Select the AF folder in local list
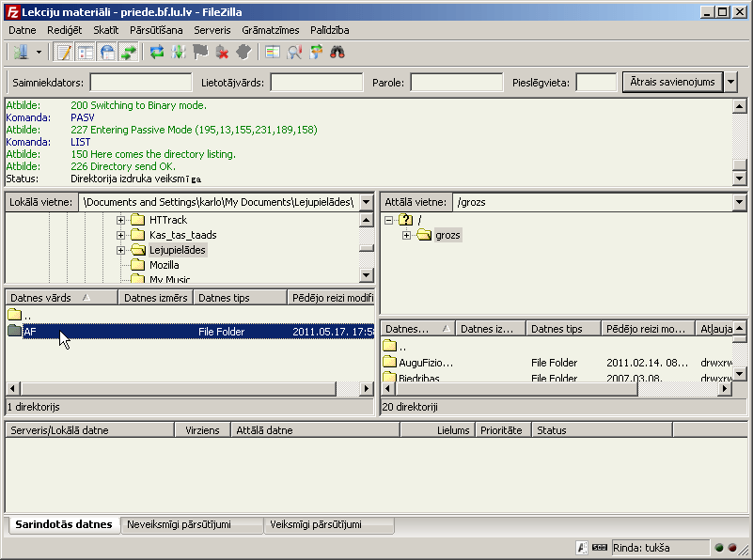This screenshot has width=753, height=560. tap(190, 332)
